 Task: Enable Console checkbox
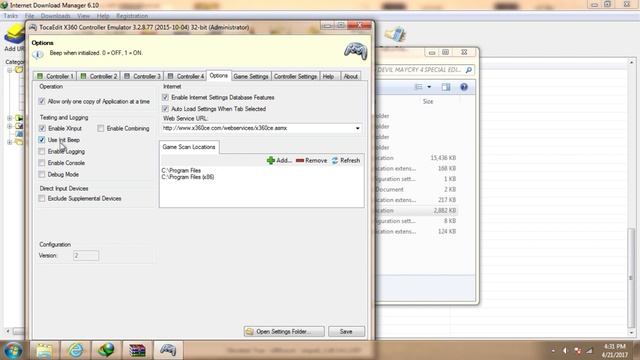(x=42, y=163)
